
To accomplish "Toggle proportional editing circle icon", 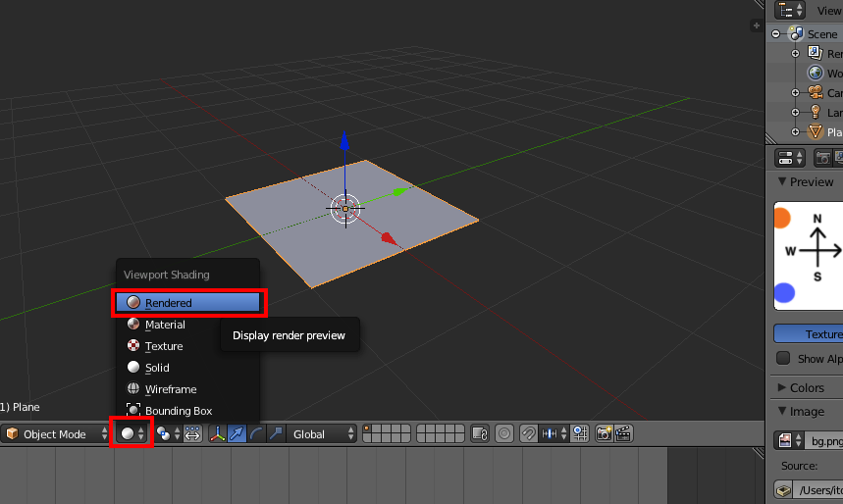I will coord(504,433).
